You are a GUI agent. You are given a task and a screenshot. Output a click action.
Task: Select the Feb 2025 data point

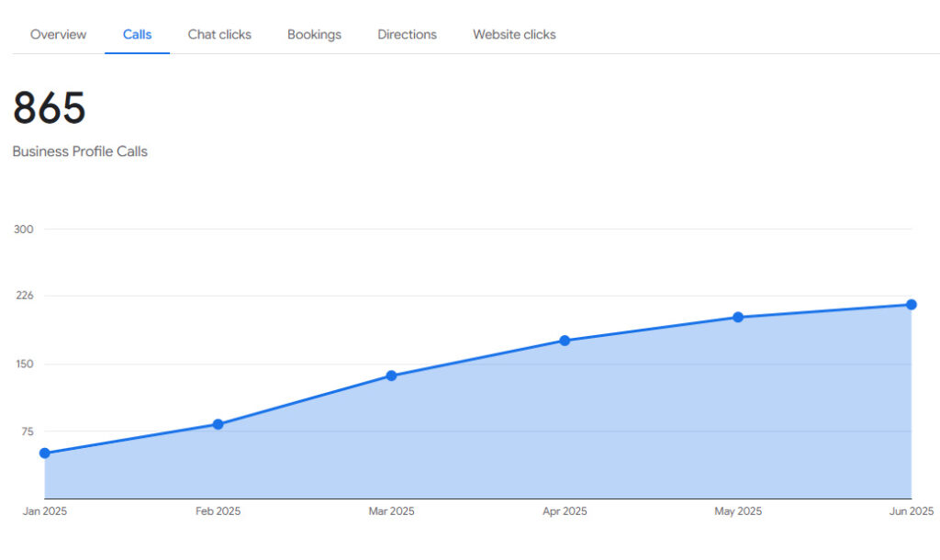[218, 424]
